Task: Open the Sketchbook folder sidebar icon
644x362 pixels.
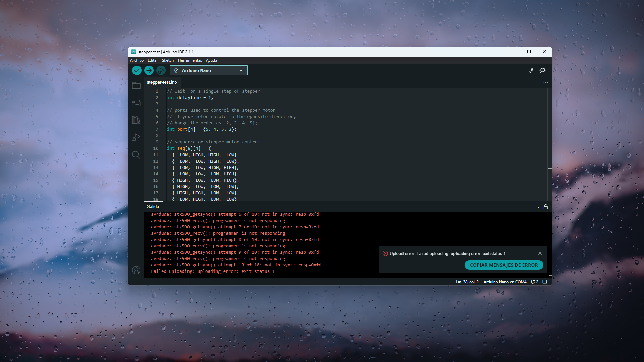Action: tap(136, 86)
